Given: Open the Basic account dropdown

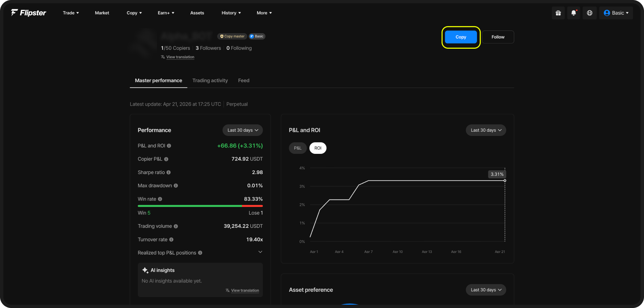Looking at the screenshot, I should point(616,13).
